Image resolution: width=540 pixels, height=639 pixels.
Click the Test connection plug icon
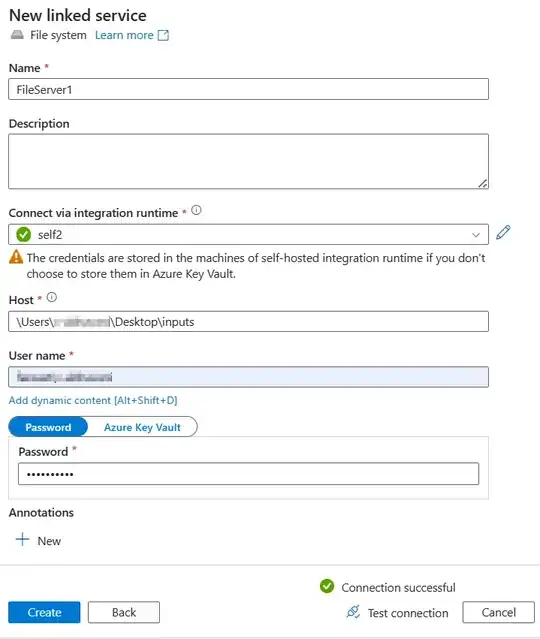point(353,612)
